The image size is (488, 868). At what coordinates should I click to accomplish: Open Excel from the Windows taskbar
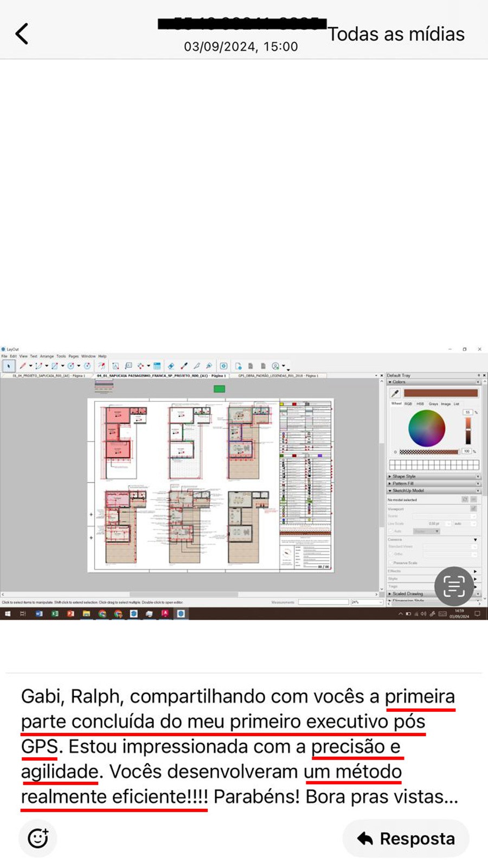[55, 614]
